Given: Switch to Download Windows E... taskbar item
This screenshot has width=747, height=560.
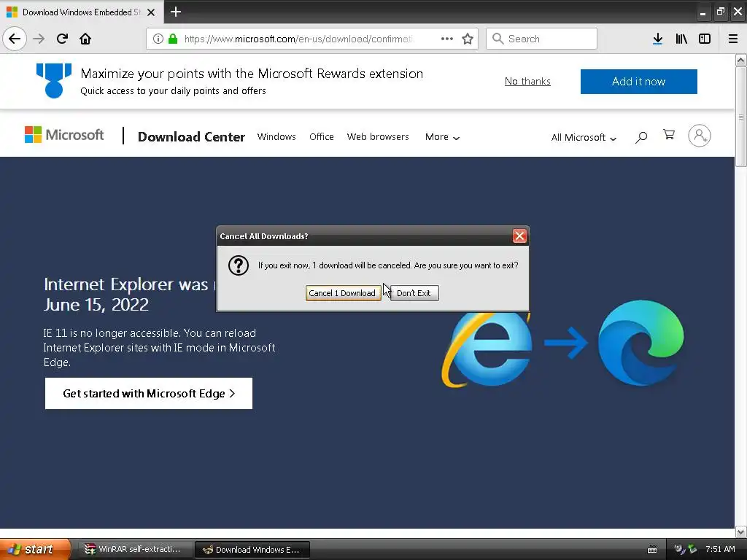Looking at the screenshot, I should 252,550.
